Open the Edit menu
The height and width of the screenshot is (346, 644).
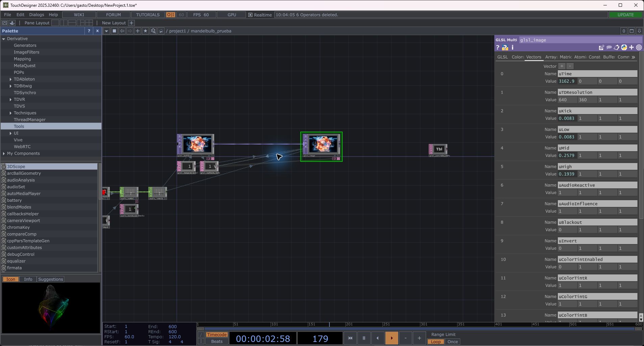(x=20, y=15)
